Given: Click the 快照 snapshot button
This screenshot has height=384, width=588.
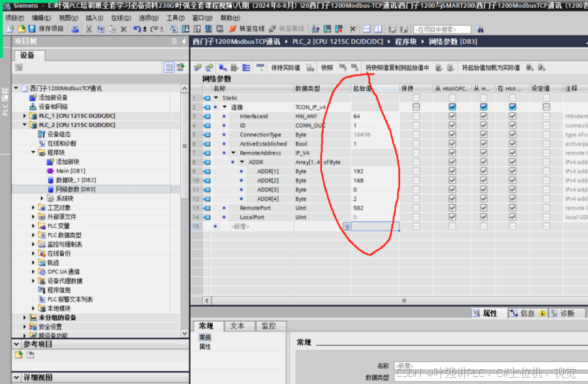Looking at the screenshot, I should pos(326,67).
